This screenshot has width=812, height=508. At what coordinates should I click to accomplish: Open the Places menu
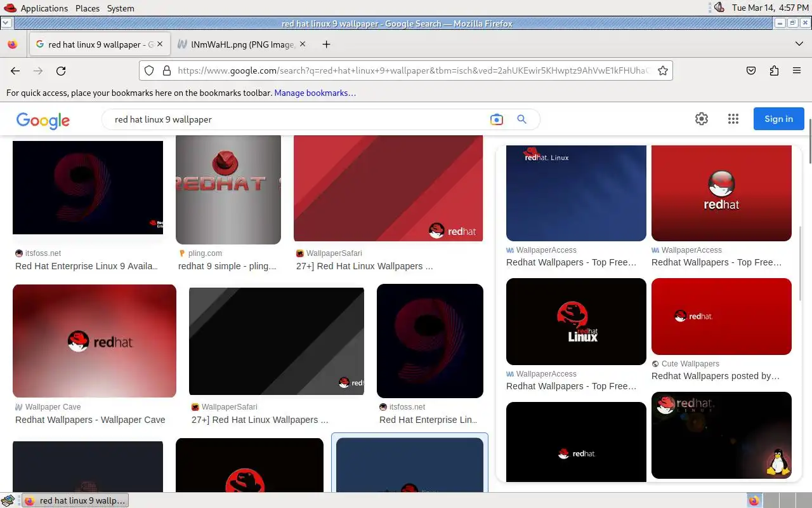point(88,8)
